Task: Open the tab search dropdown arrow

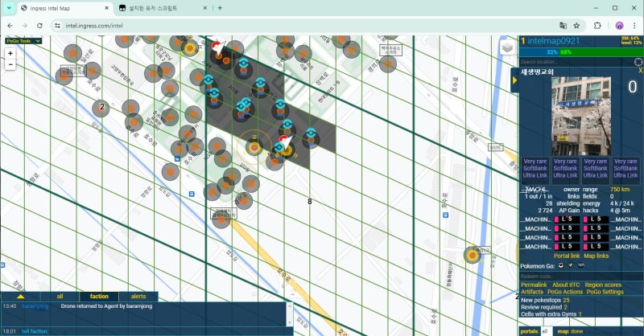Action: click(x=9, y=8)
